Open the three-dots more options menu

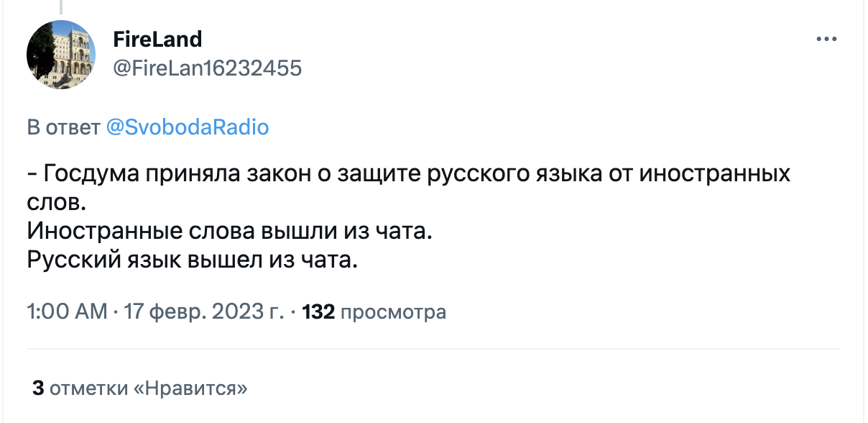(x=826, y=39)
